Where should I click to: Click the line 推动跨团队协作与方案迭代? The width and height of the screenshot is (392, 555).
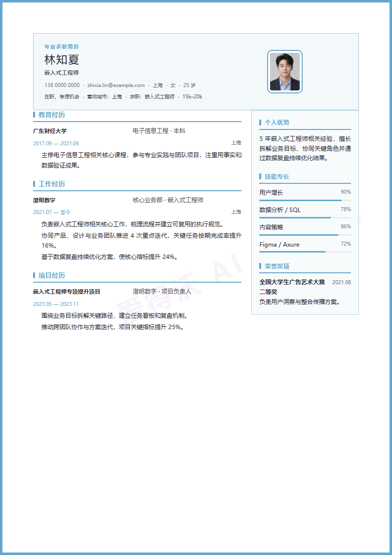coord(113,327)
